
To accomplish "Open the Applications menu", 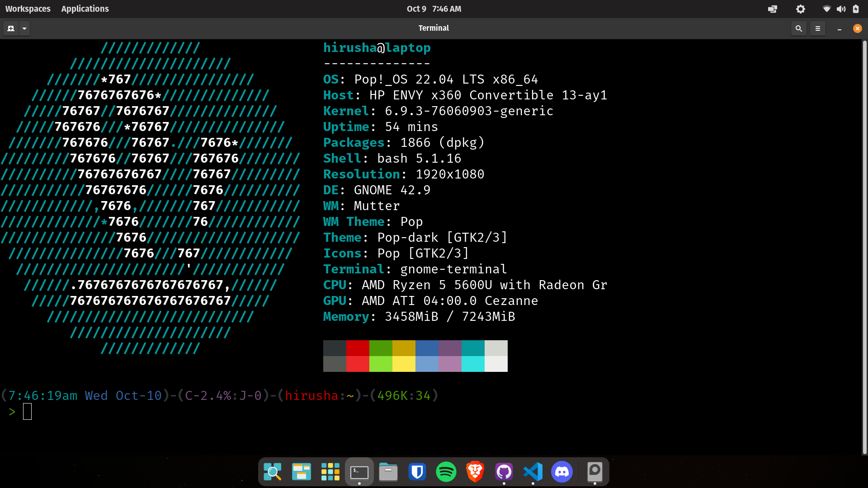I will coord(85,9).
